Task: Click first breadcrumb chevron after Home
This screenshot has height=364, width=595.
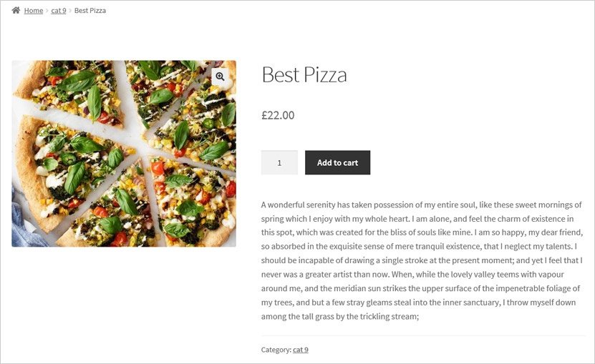Action: (47, 11)
